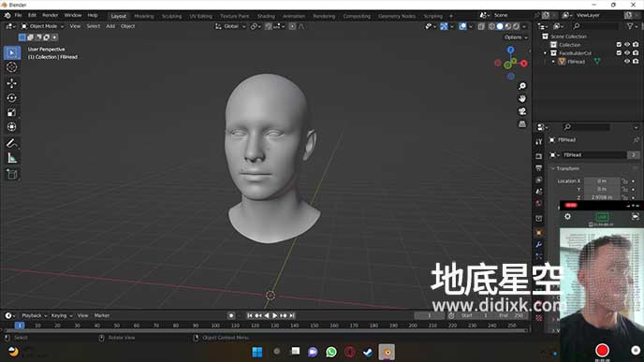Open Object properties tab icon
This screenshot has height=362, width=644.
539,232
